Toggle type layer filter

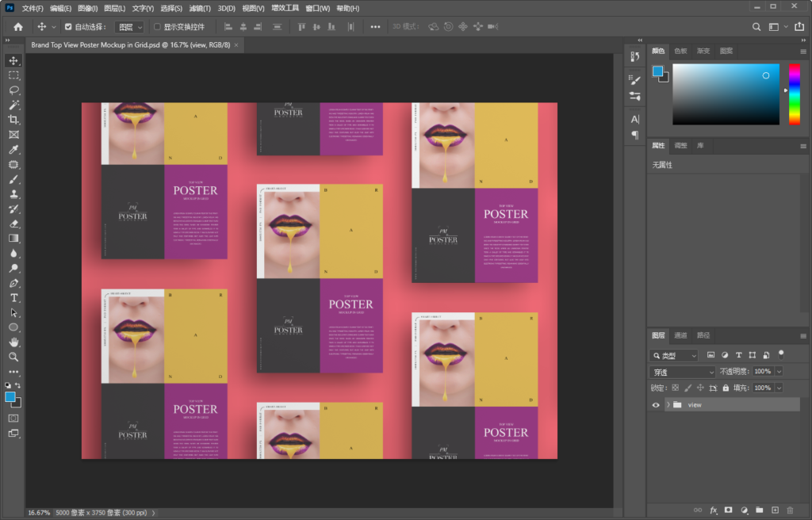pyautogui.click(x=739, y=355)
